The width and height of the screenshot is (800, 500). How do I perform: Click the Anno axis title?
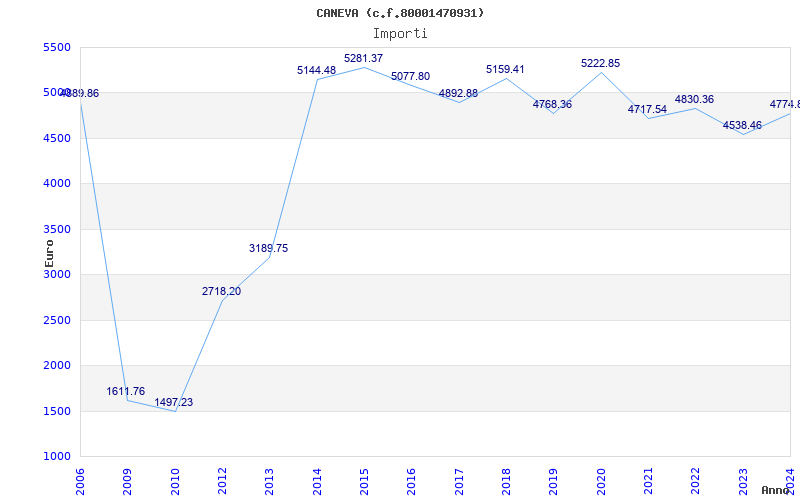776,490
